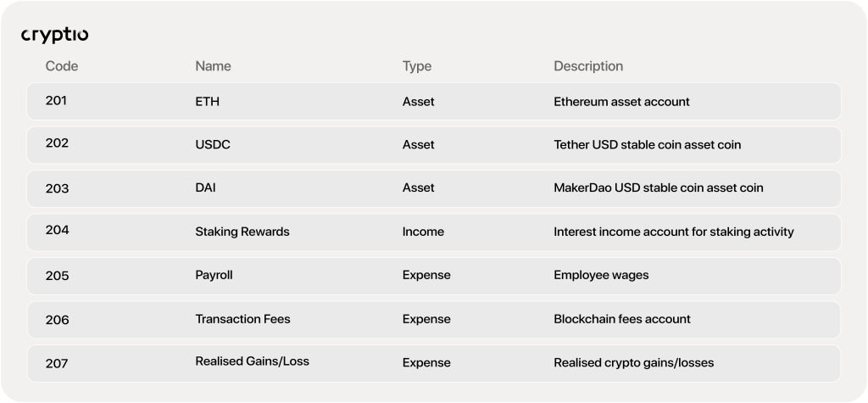
Task: Click account code 207
Action: click(57, 363)
